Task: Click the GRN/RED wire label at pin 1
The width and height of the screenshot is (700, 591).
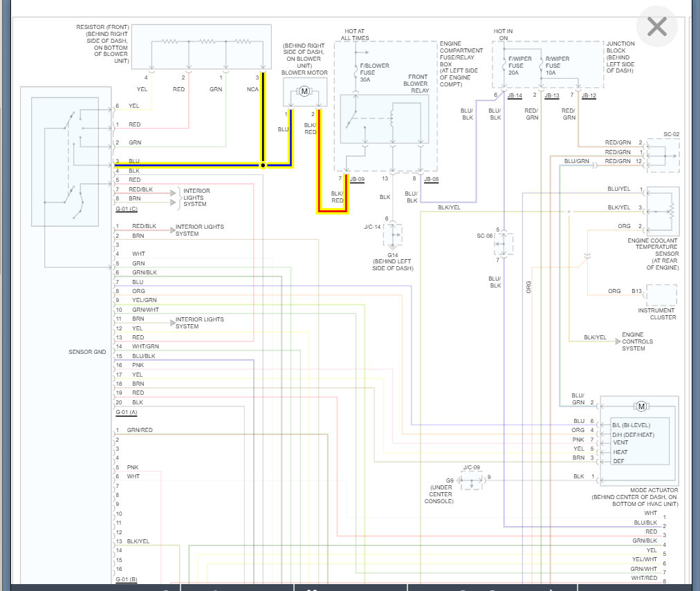Action: pyautogui.click(x=140, y=430)
